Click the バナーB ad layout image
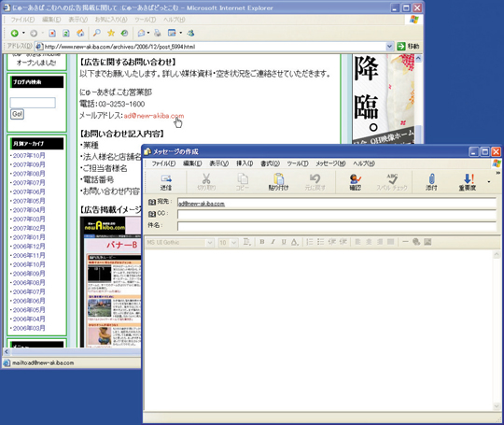The width and height of the screenshot is (504, 425). tap(110, 282)
